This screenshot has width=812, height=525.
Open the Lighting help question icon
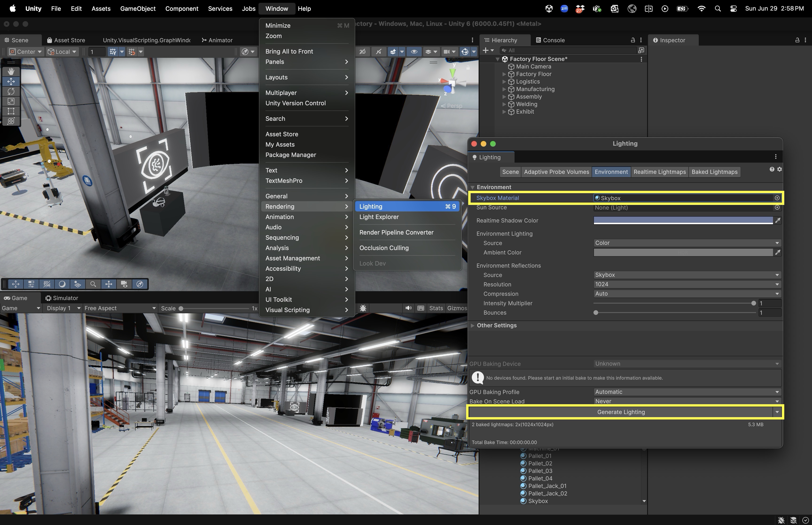(772, 169)
